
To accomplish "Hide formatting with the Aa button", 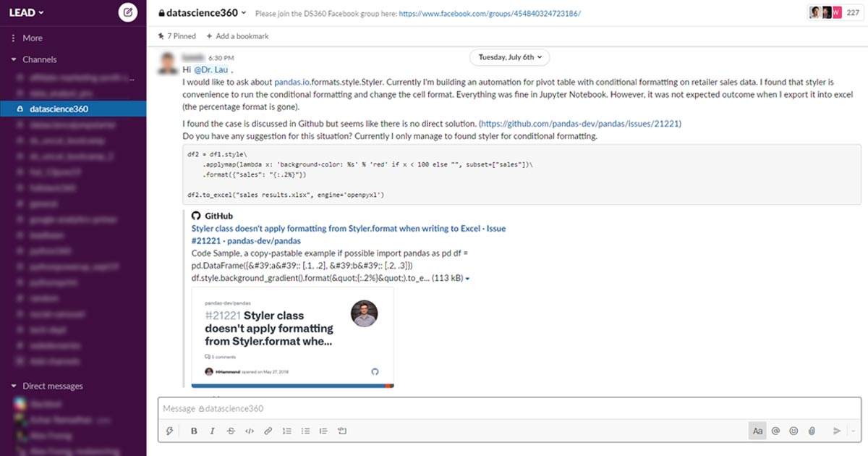I will [757, 431].
